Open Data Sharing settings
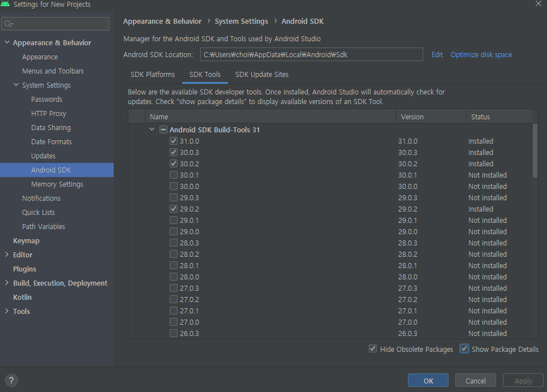547x392 pixels. pyautogui.click(x=51, y=128)
